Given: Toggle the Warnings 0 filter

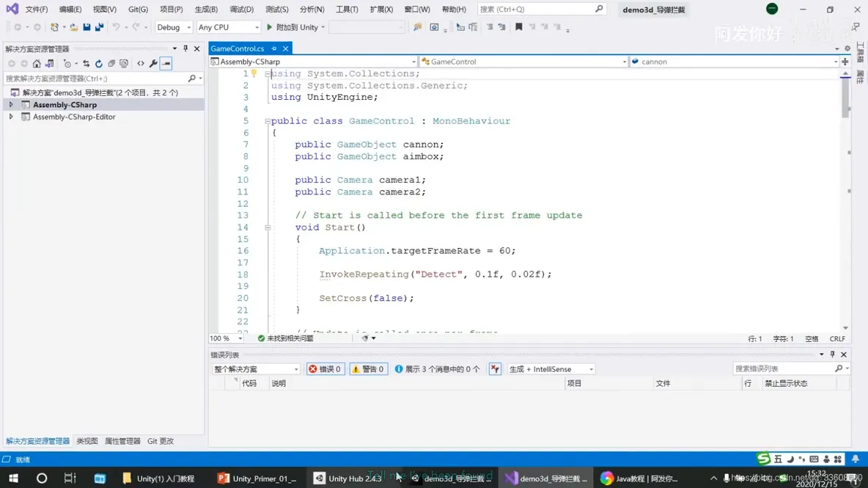Looking at the screenshot, I should click(368, 369).
